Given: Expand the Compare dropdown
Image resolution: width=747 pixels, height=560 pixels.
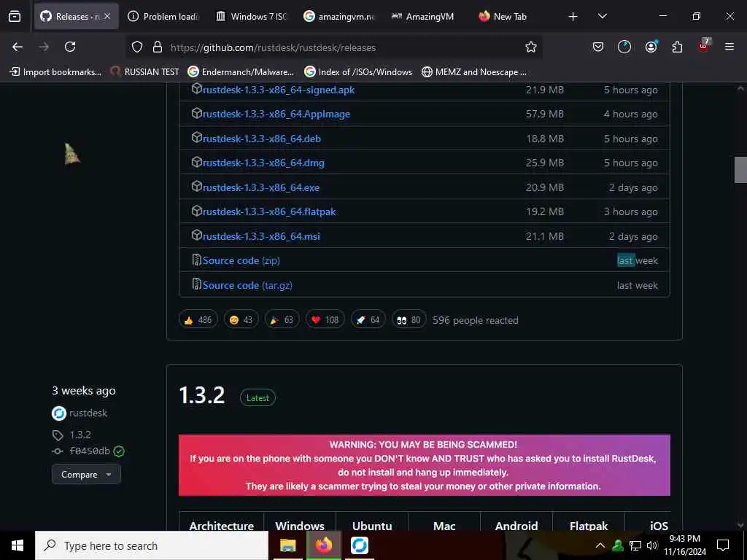Looking at the screenshot, I should coord(86,475).
